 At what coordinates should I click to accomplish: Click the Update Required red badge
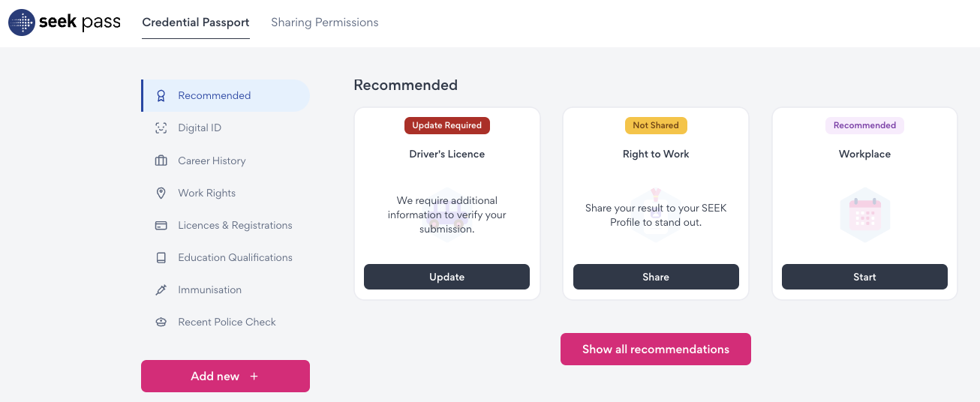pos(446,125)
